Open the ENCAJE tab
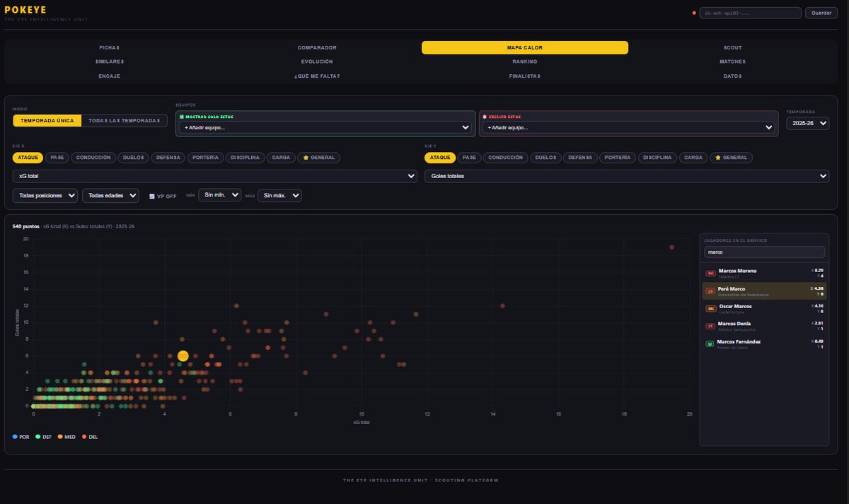849x504 pixels. (109, 76)
